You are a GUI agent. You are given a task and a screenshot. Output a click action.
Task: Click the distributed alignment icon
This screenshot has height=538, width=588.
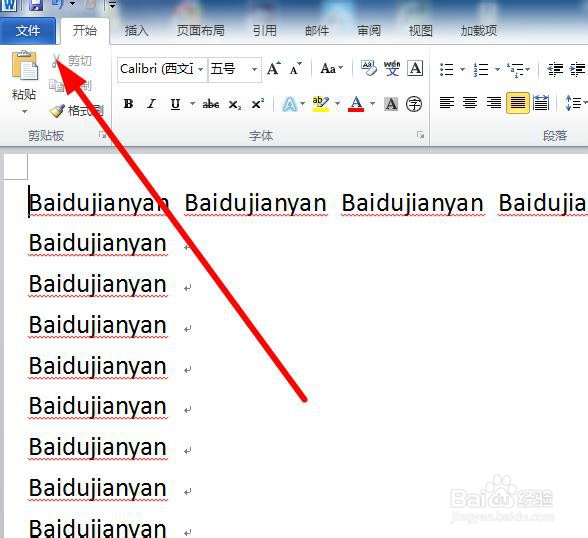click(x=541, y=103)
